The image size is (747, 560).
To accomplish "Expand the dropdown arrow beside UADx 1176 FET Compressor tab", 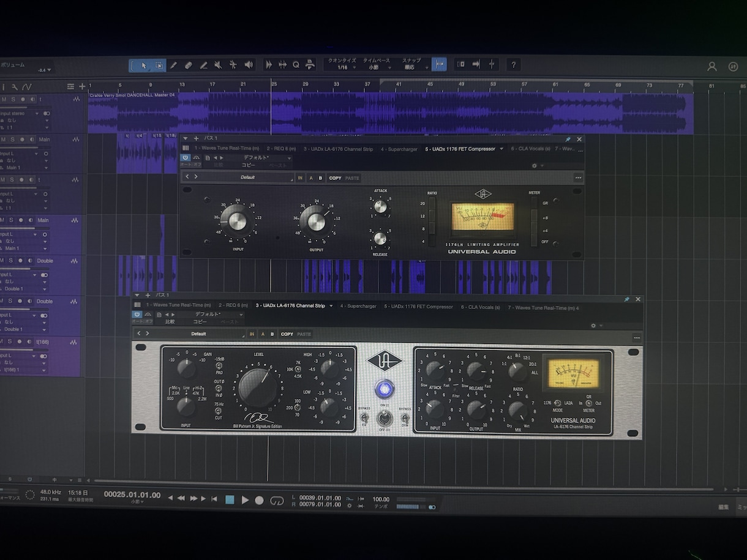I will coord(501,149).
